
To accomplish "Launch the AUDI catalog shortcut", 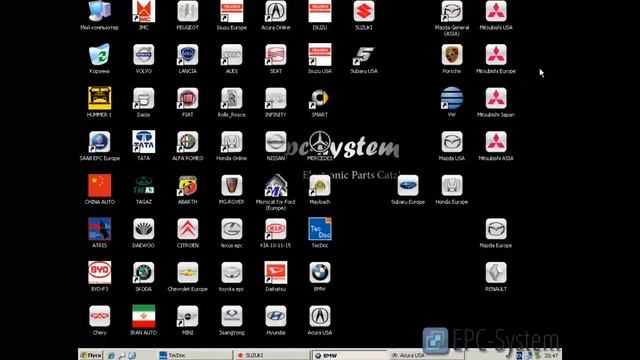I will click(231, 55).
